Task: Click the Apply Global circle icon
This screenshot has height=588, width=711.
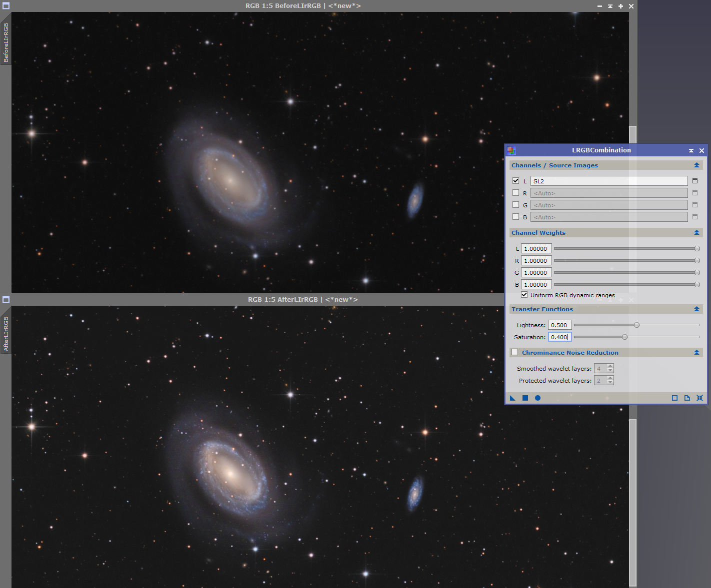Action: pyautogui.click(x=537, y=398)
